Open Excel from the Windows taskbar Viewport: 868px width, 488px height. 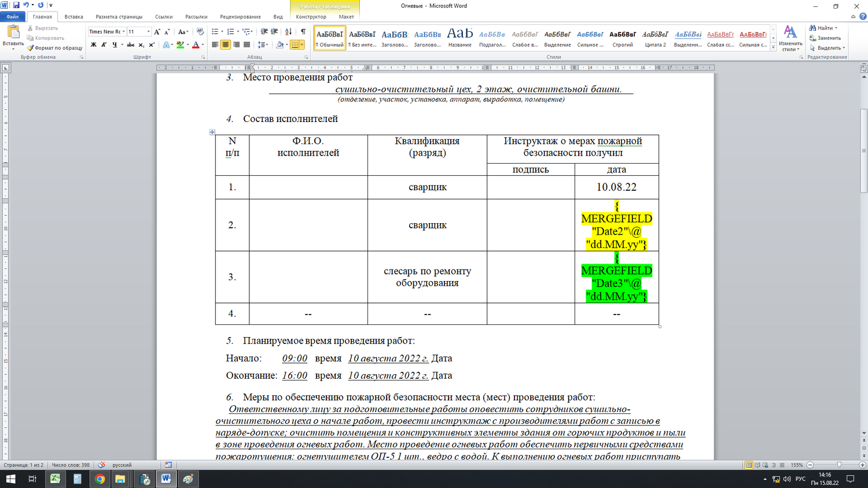pyautogui.click(x=55, y=479)
